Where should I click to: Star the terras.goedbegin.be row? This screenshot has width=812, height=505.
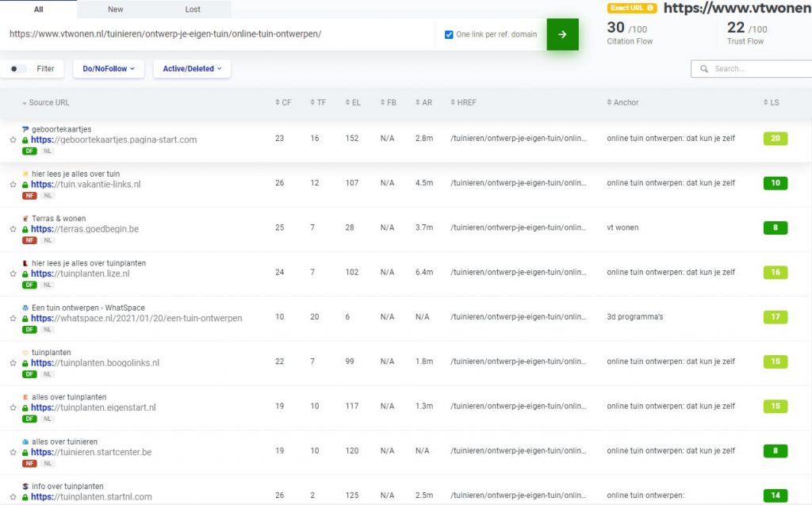(x=13, y=229)
